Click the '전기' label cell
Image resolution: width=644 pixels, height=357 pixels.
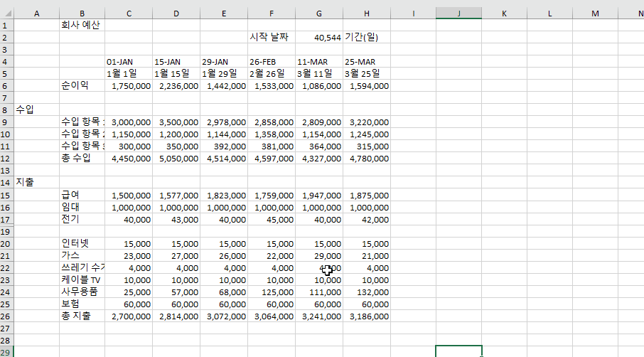pos(82,219)
